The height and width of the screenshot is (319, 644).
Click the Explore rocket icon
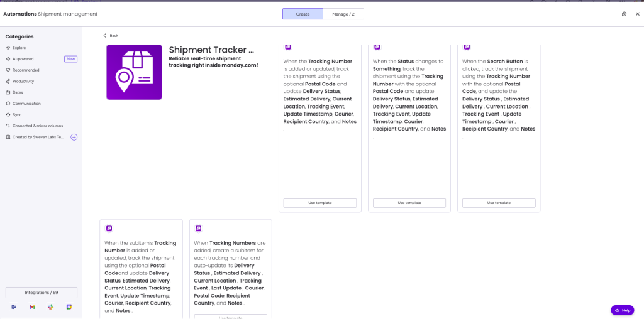[x=8, y=48]
